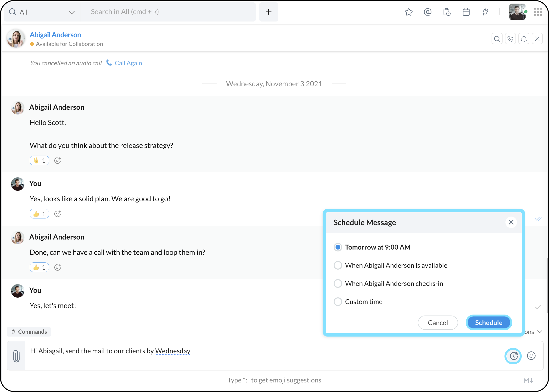Start a call using the phone icon
The width and height of the screenshot is (549, 392).
[510, 39]
